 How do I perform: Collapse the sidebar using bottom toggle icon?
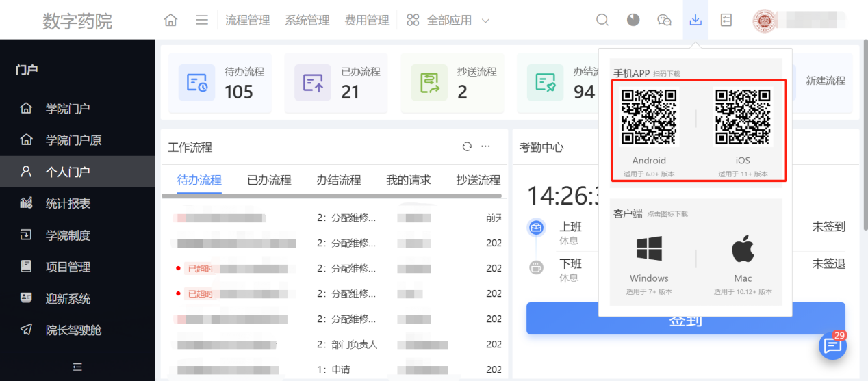point(77,367)
